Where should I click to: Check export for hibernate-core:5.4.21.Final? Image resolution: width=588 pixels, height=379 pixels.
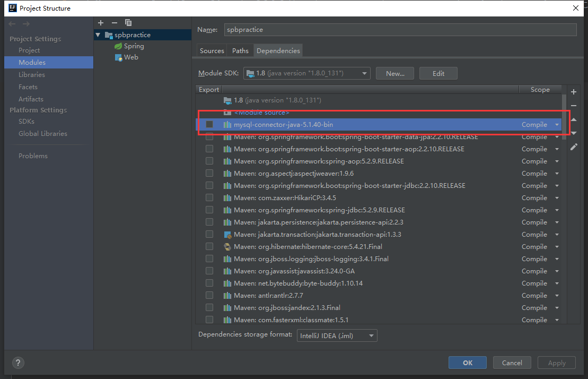click(209, 246)
